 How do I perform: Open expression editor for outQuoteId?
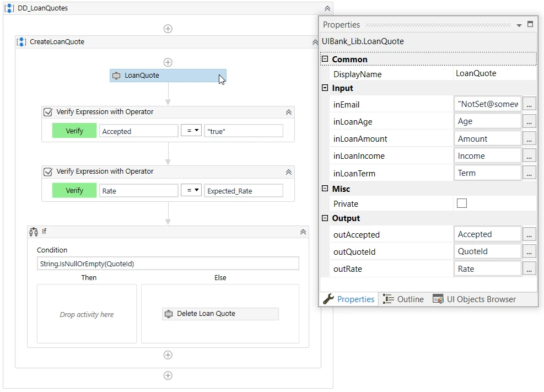529,251
